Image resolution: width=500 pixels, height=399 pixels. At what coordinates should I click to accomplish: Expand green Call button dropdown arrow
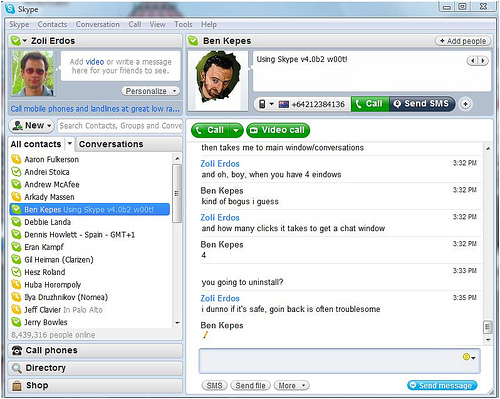click(236, 130)
